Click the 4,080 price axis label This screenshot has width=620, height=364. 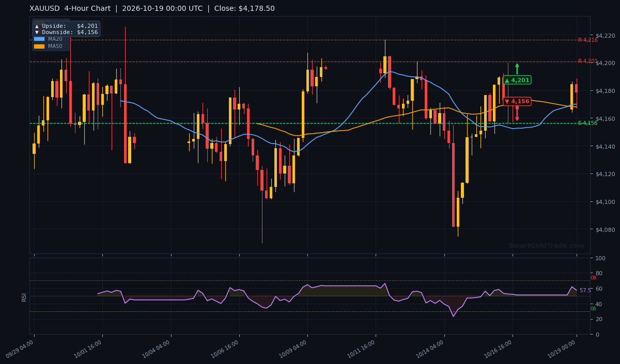(x=605, y=230)
